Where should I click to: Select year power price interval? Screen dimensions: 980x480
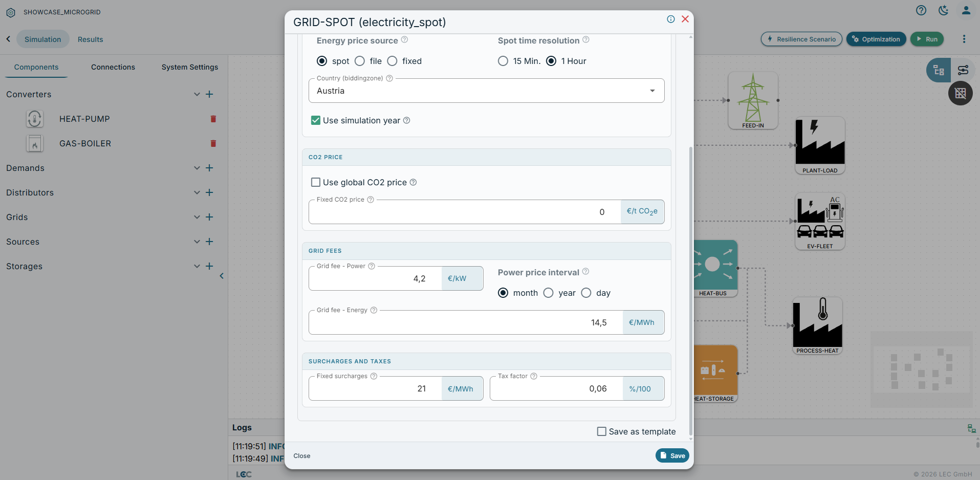pyautogui.click(x=548, y=293)
